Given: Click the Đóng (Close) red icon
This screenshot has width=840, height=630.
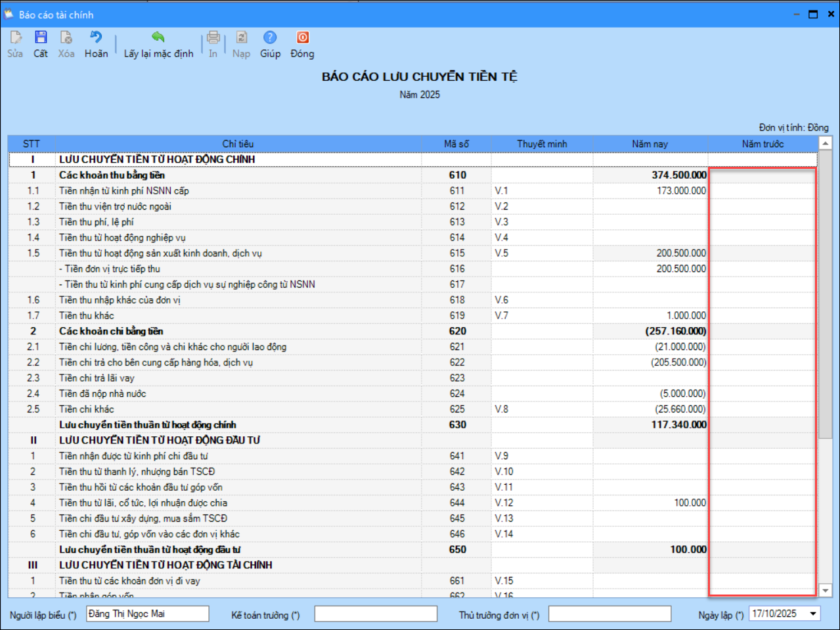Looking at the screenshot, I should 302,38.
